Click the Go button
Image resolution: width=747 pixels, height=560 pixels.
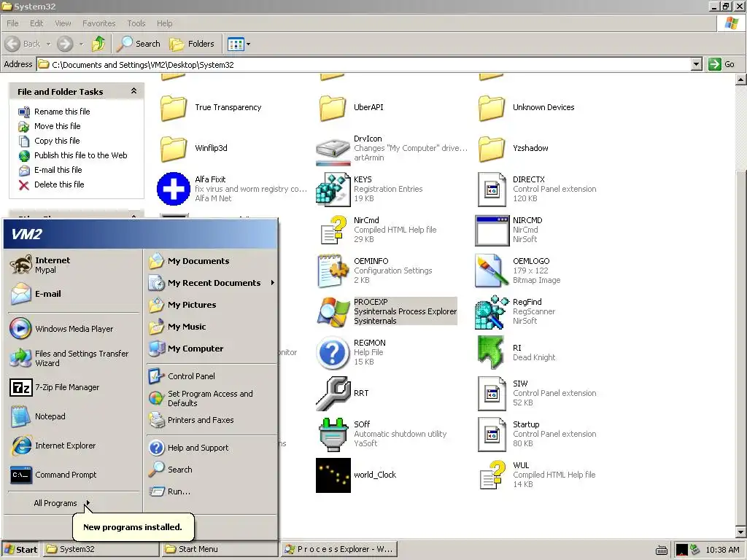tap(721, 64)
